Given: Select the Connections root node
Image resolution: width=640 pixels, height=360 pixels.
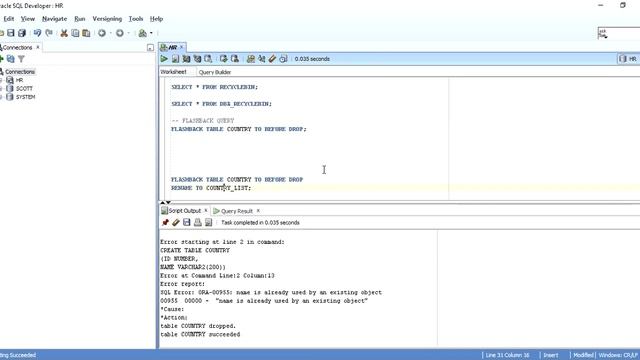Looking at the screenshot, I should (x=20, y=72).
